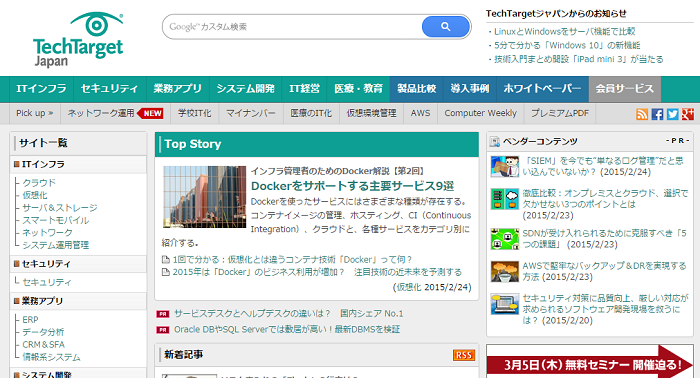The height and width of the screenshot is (378, 700).
Task: Open the 情報系システム sidebar link
Action: click(51, 357)
